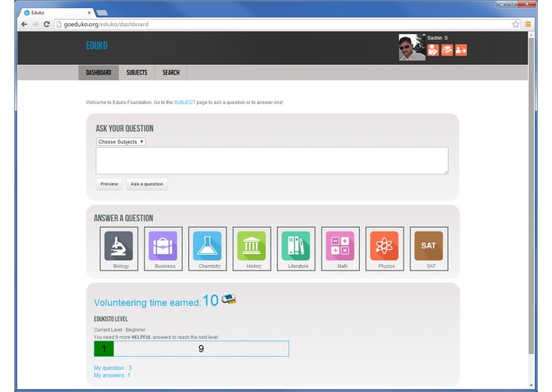This screenshot has width=552, height=392.
Task: Open the Search tab
Action: click(171, 72)
